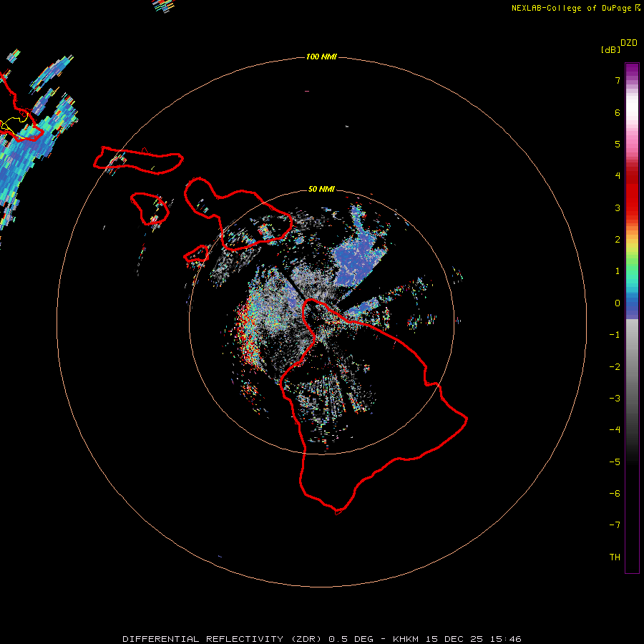Image resolution: width=644 pixels, height=644 pixels.
Task: Click the legend value 3
Action: coord(618,208)
